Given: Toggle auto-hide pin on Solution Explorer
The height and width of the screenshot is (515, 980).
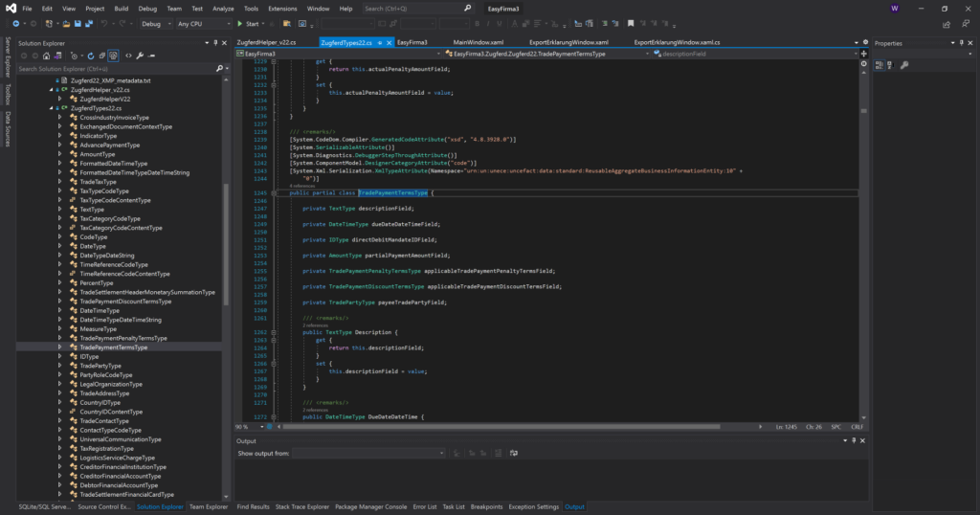Looking at the screenshot, I should pos(215,43).
